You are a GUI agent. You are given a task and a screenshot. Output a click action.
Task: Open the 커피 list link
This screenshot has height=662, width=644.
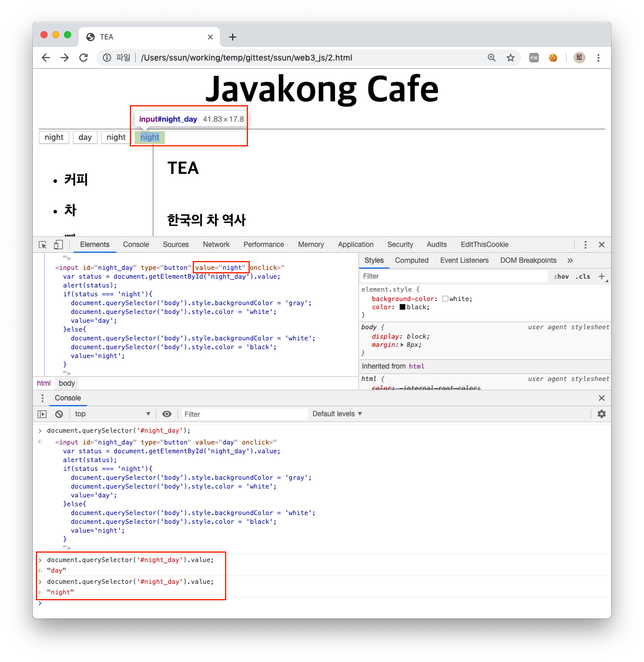[x=76, y=179]
